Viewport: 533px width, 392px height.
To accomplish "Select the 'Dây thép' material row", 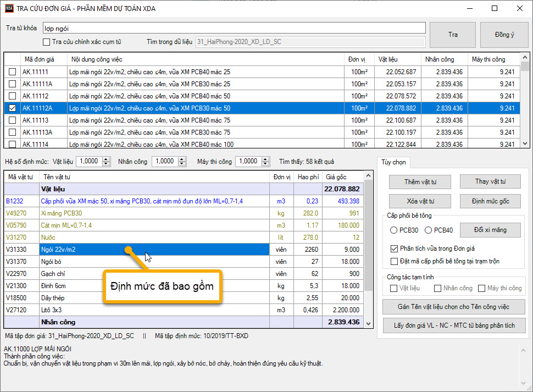I will click(x=184, y=298).
